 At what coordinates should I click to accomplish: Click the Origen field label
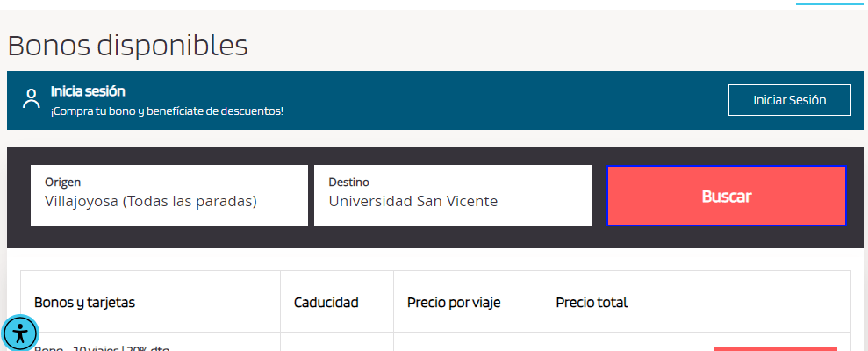point(63,183)
